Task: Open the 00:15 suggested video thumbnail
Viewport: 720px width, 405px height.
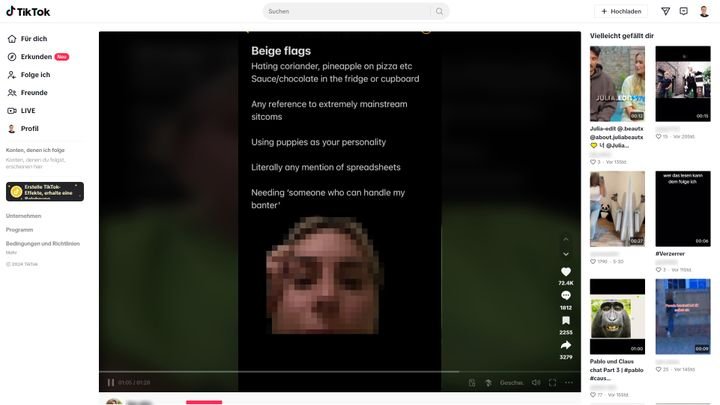Action: click(683, 84)
